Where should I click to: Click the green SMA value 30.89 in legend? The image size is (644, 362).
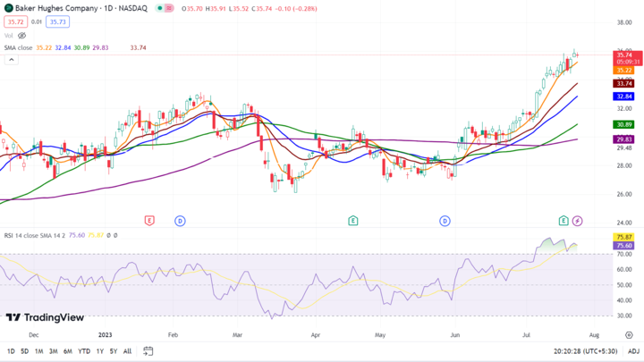pos(81,48)
